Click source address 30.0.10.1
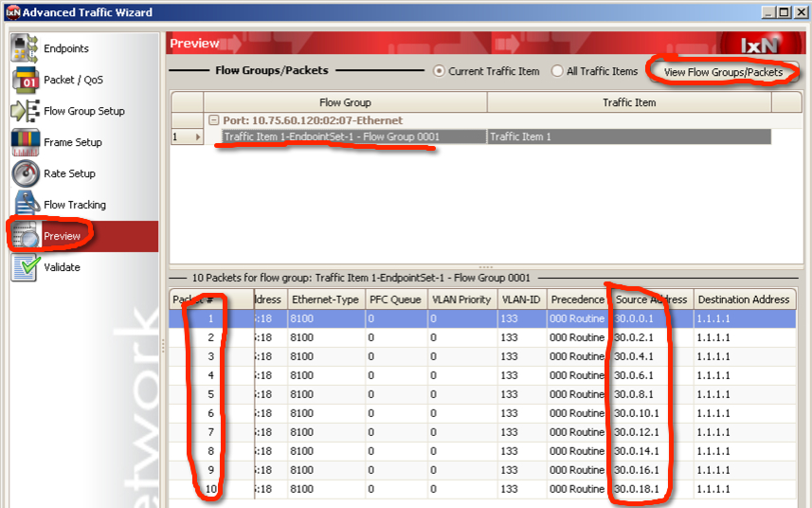The image size is (812, 508). (x=637, y=413)
